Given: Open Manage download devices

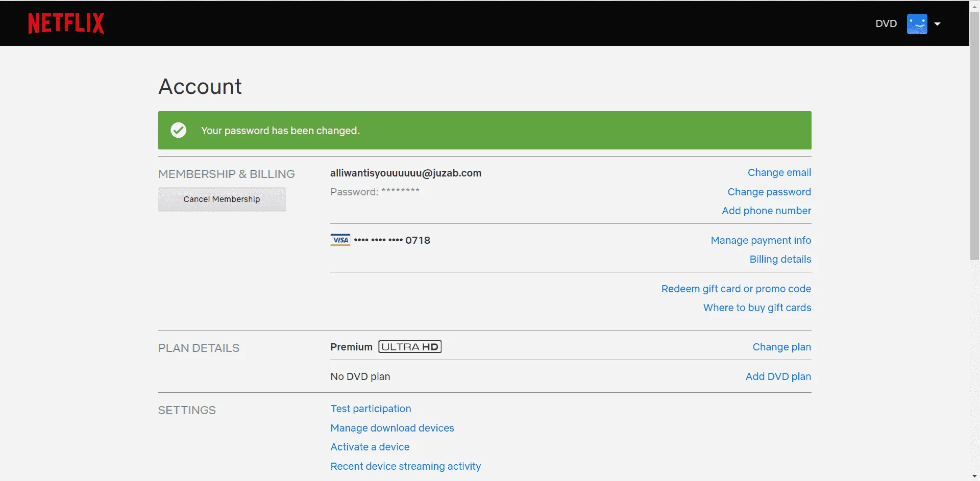Looking at the screenshot, I should pyautogui.click(x=392, y=428).
